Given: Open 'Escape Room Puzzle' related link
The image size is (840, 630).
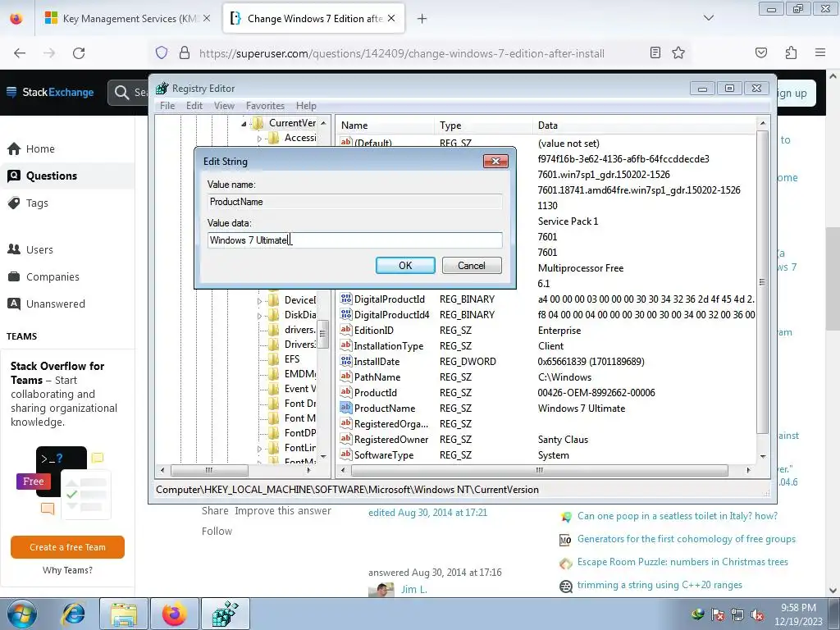Looking at the screenshot, I should tap(682, 562).
